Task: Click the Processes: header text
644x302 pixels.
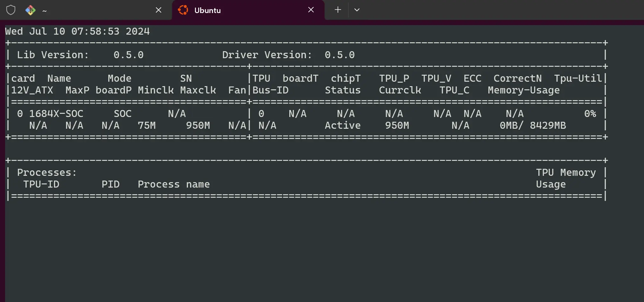Action: click(47, 172)
